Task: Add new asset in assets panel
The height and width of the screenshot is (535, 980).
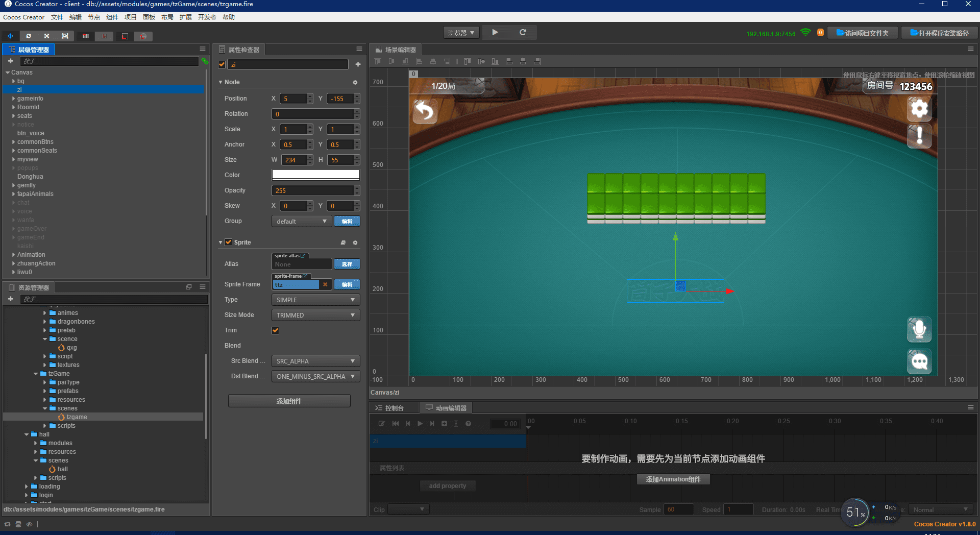Action: tap(10, 299)
